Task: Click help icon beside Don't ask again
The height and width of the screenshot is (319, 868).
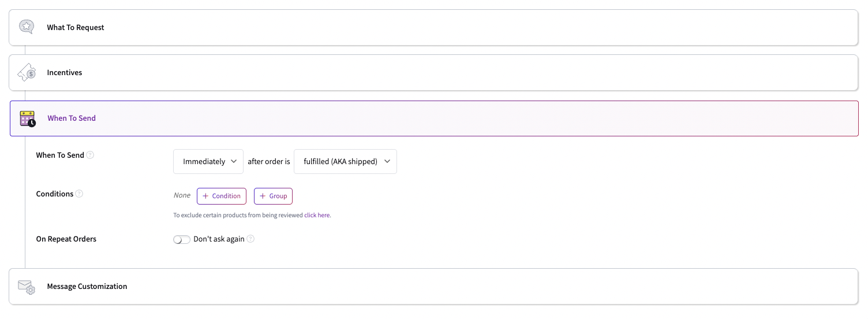Action: click(250, 239)
